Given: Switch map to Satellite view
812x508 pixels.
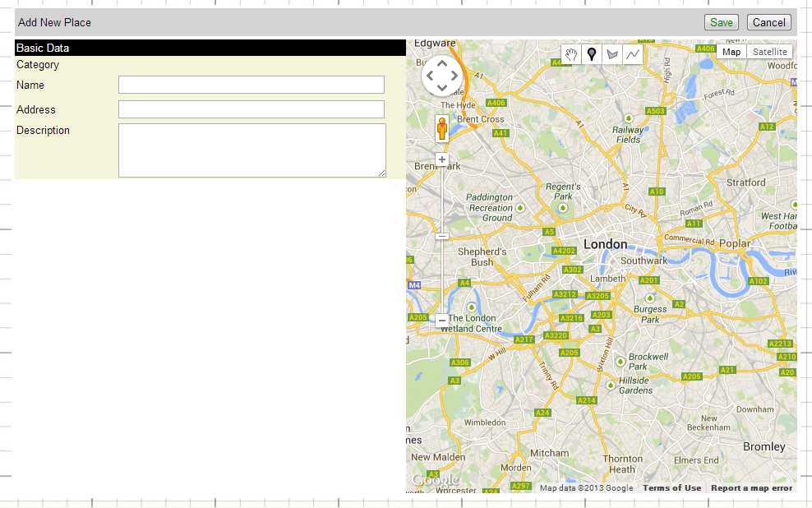Looking at the screenshot, I should coord(769,52).
